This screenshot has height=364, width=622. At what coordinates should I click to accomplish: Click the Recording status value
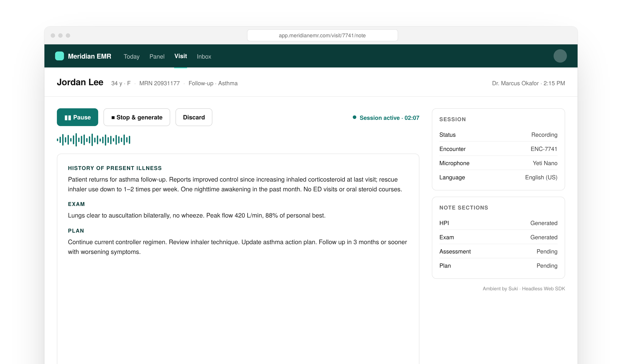coord(544,135)
